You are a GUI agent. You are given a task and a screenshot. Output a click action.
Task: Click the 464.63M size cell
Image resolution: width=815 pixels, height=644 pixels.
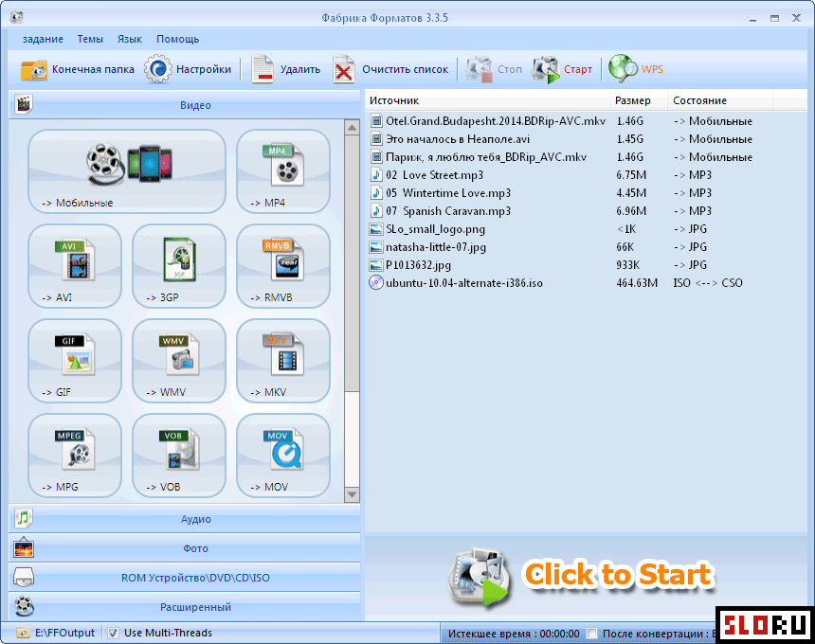(637, 283)
